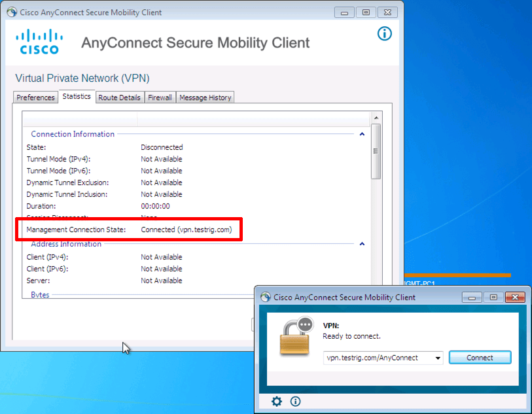This screenshot has height=414, width=532.
Task: Collapse the Address Information section
Action: (362, 243)
